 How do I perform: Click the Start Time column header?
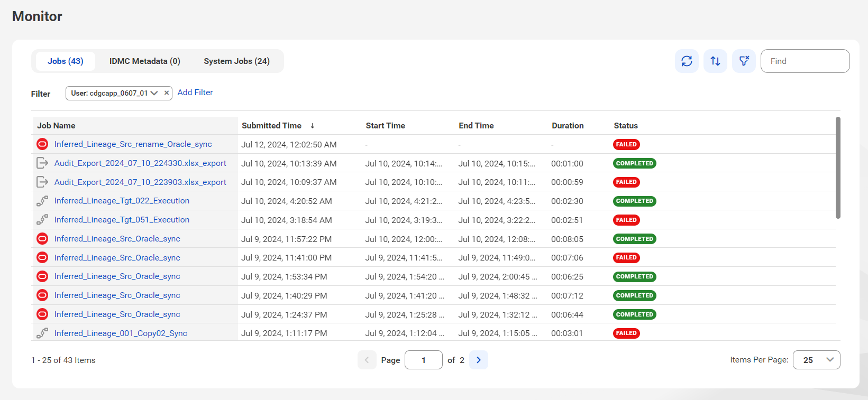pos(385,126)
